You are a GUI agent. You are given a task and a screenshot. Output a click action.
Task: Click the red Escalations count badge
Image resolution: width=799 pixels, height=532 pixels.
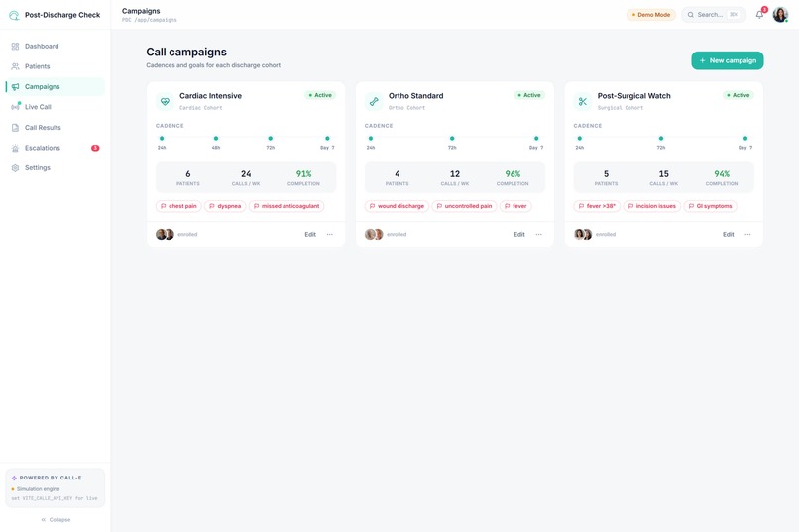tap(95, 148)
